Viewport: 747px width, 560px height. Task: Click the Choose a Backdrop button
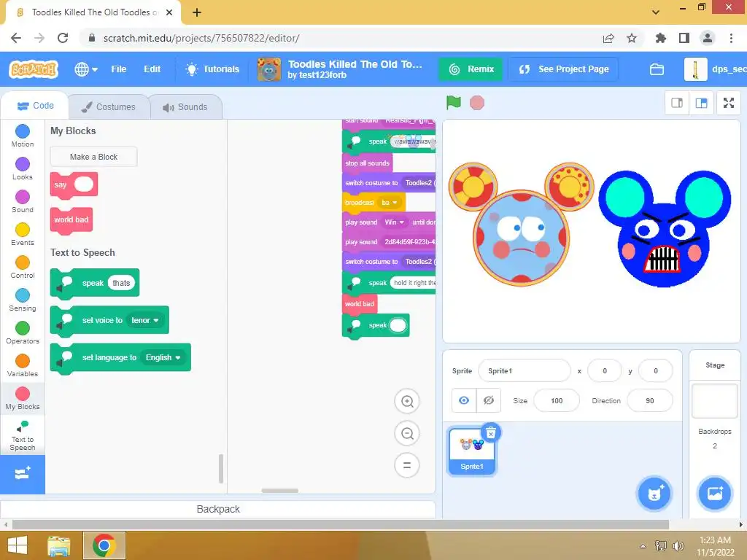point(715,494)
